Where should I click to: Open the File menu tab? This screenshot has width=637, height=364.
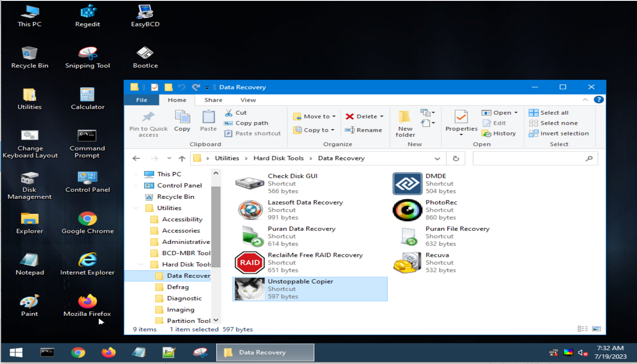point(141,100)
